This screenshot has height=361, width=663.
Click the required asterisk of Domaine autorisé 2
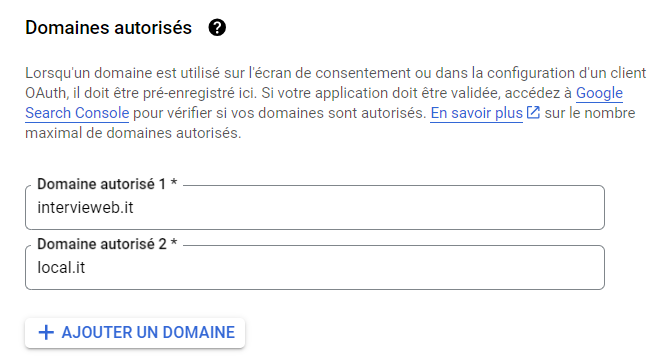pos(174,243)
